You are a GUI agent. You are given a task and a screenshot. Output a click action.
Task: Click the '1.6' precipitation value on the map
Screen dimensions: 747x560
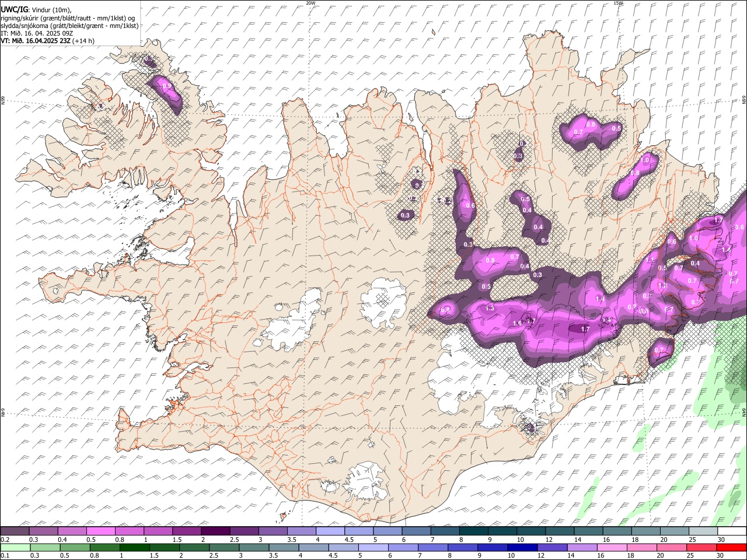coord(516,324)
